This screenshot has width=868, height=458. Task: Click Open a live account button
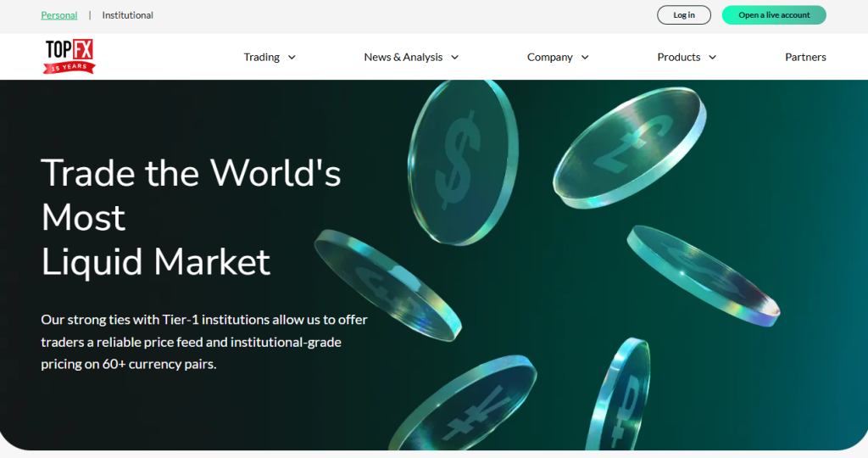tap(774, 15)
